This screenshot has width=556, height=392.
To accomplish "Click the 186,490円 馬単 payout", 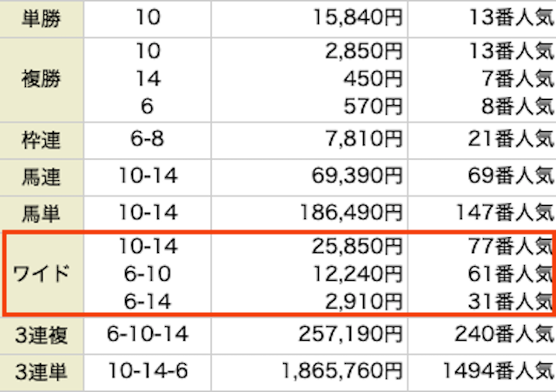I will [x=351, y=212].
